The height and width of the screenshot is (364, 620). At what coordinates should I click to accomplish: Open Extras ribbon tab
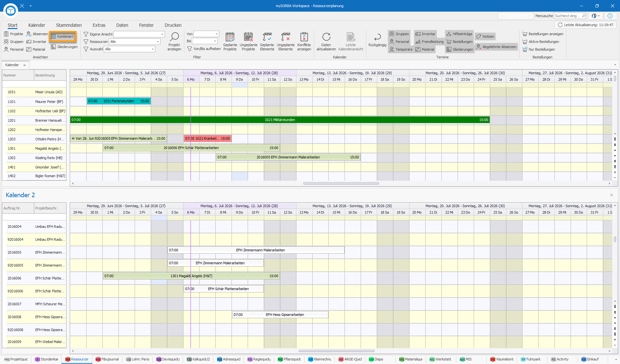[x=99, y=25]
